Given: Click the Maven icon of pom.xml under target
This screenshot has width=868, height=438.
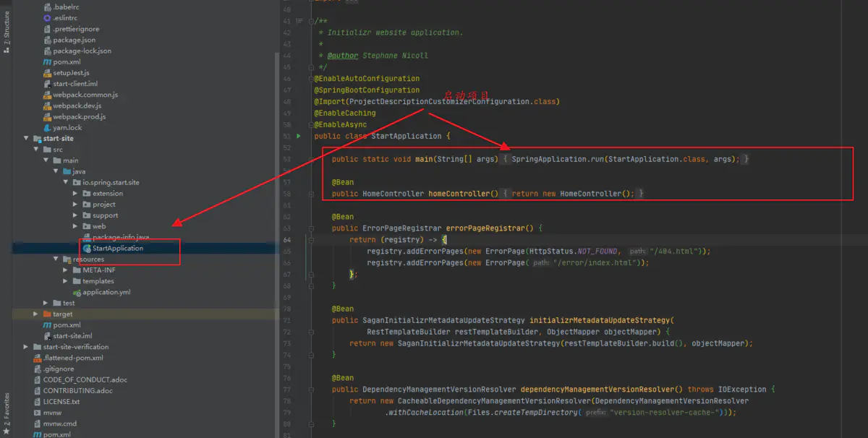Looking at the screenshot, I should [47, 325].
